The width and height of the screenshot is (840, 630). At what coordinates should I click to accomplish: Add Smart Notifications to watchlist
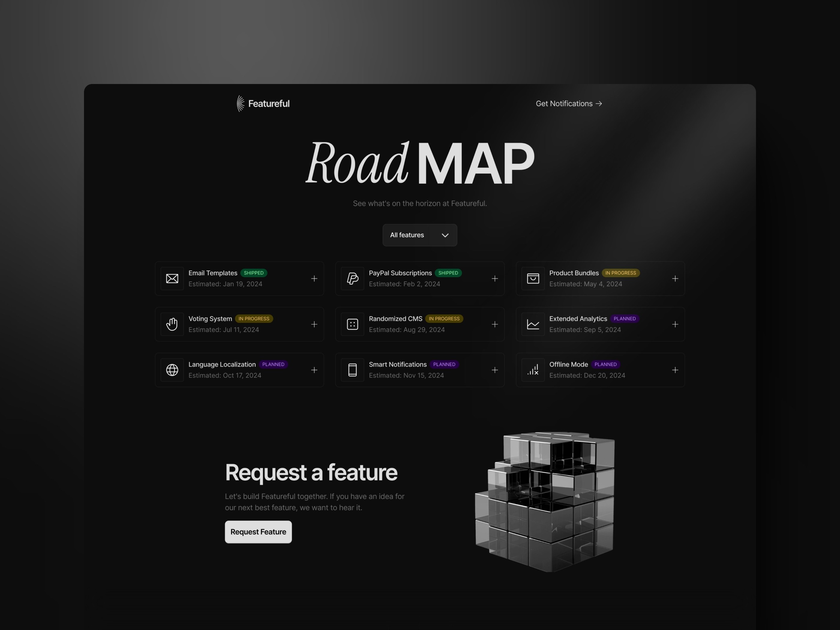coord(495,369)
